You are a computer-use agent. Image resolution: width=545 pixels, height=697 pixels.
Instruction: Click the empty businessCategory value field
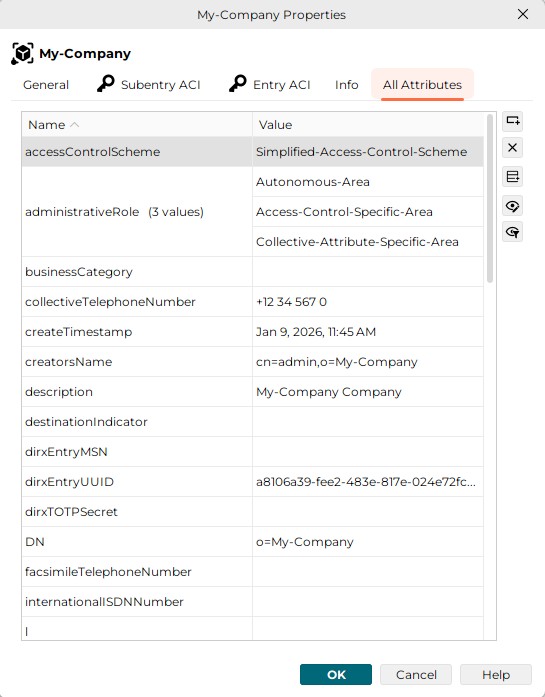[368, 272]
